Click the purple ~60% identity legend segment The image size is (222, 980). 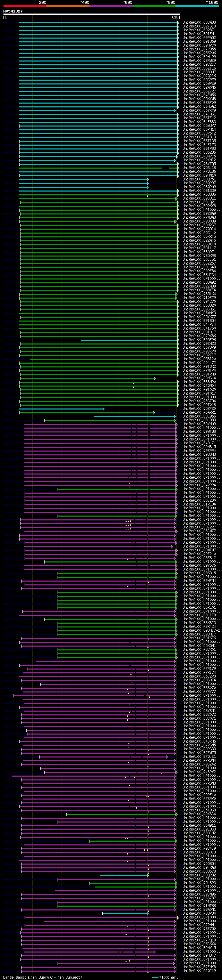(111, 6)
